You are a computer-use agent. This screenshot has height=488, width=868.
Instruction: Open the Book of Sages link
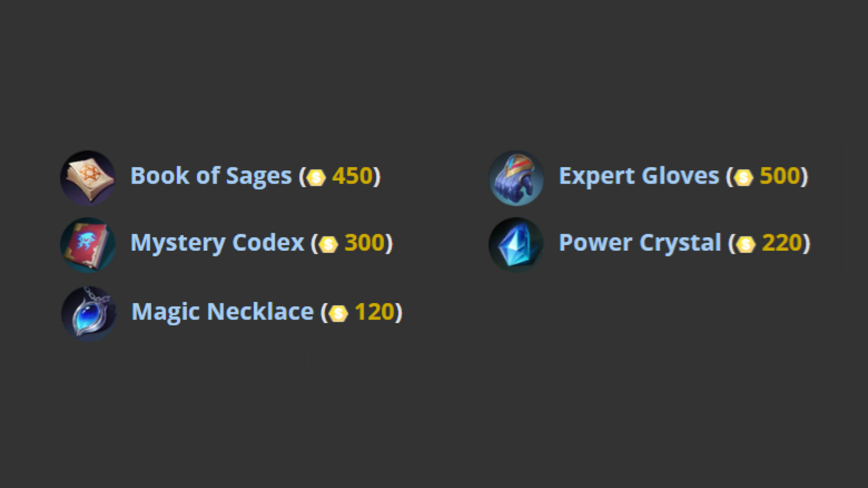click(x=210, y=176)
